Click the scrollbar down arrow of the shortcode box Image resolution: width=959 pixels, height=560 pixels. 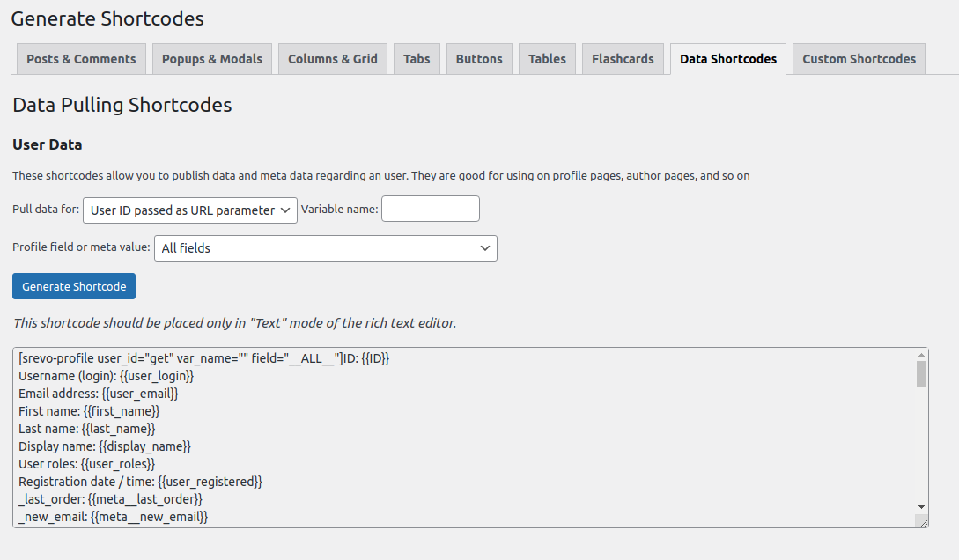[920, 506]
